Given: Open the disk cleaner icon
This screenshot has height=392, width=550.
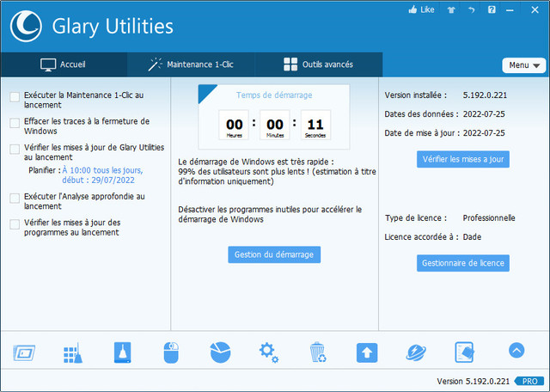Looking at the screenshot, I should point(122,352).
